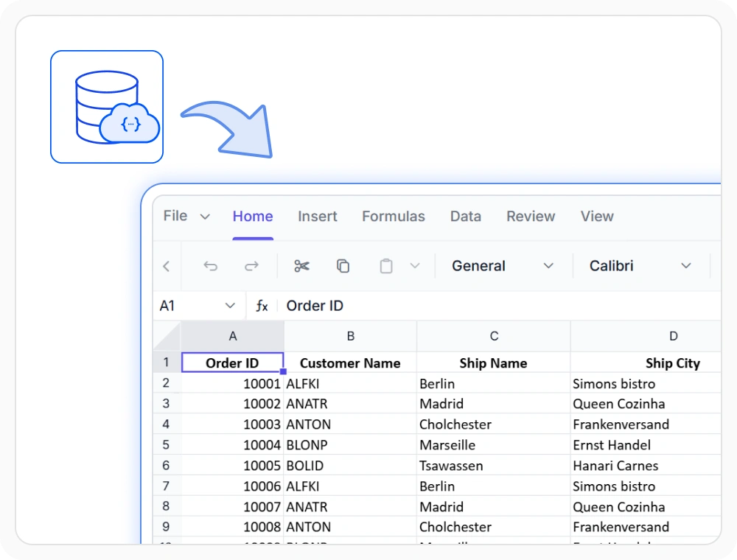Open the Calibri font dropdown
Image resolution: width=737 pixels, height=560 pixels.
pos(640,266)
